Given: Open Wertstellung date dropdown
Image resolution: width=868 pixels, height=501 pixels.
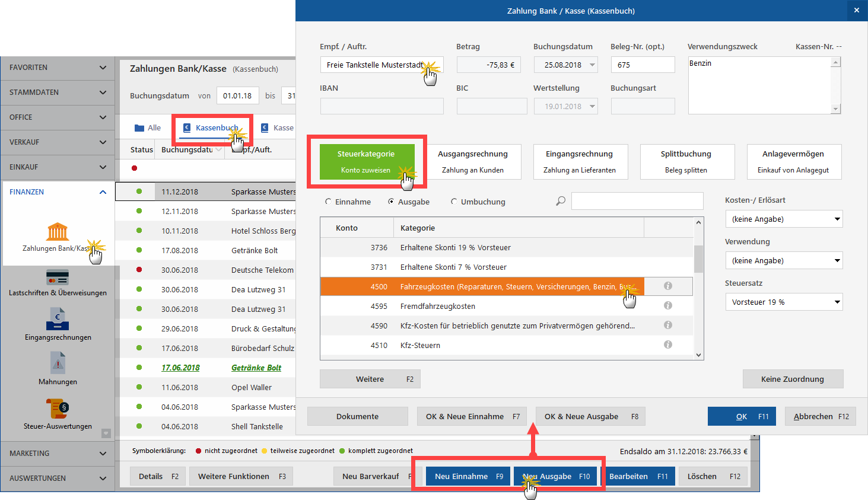Looking at the screenshot, I should [592, 107].
